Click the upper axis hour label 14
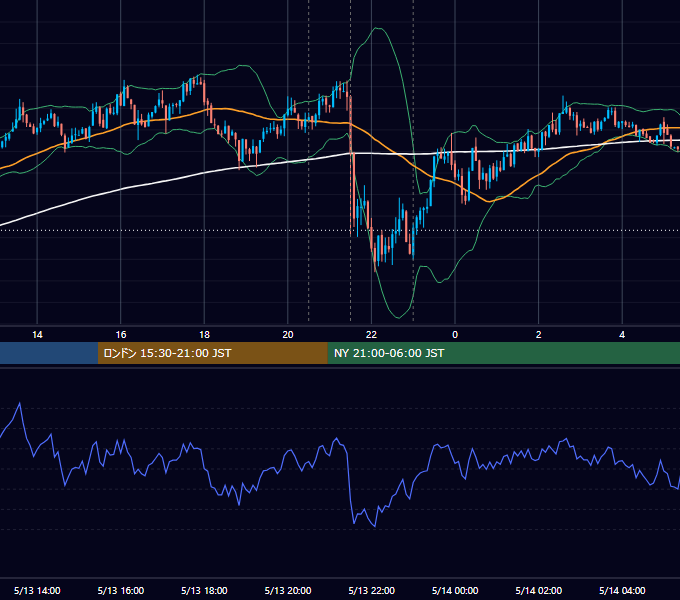This screenshot has width=680, height=600. pyautogui.click(x=37, y=335)
